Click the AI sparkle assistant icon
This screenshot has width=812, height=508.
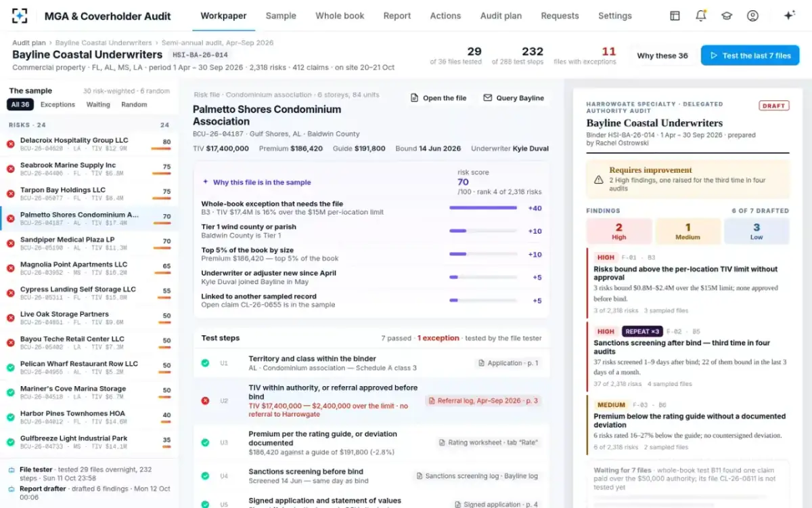[x=789, y=16]
